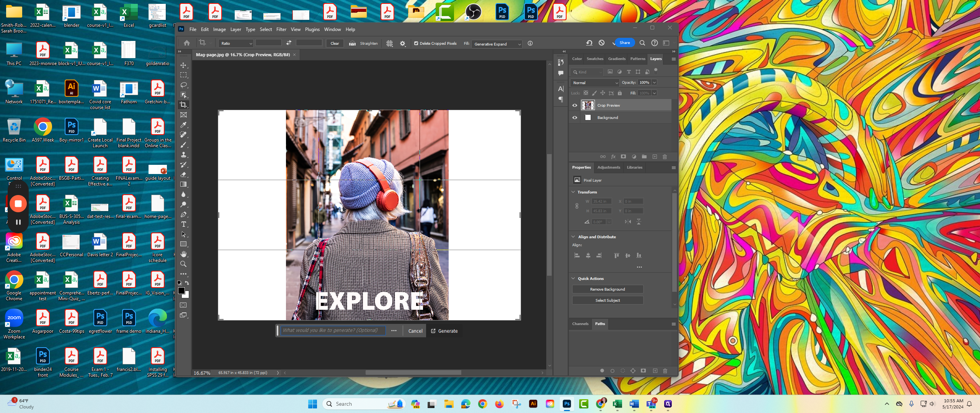Viewport: 980px width, 413px height.
Task: Open the Ratio crop preset dropdown
Action: tap(236, 44)
